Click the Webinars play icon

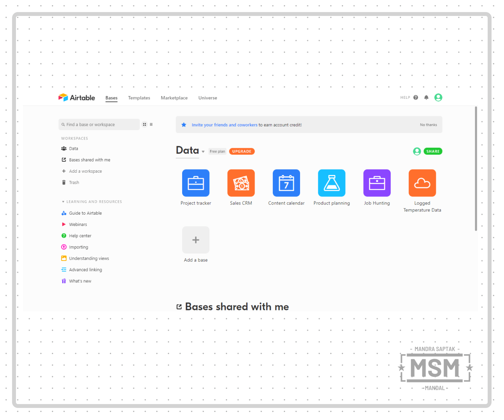(64, 224)
